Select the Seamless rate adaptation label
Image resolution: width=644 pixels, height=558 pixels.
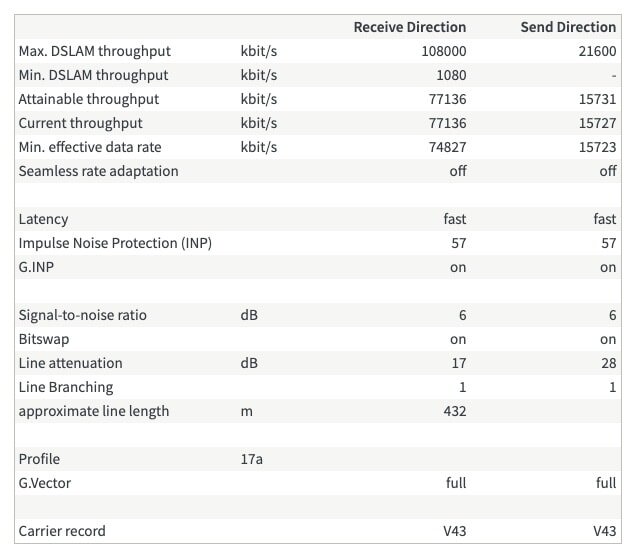click(99, 171)
